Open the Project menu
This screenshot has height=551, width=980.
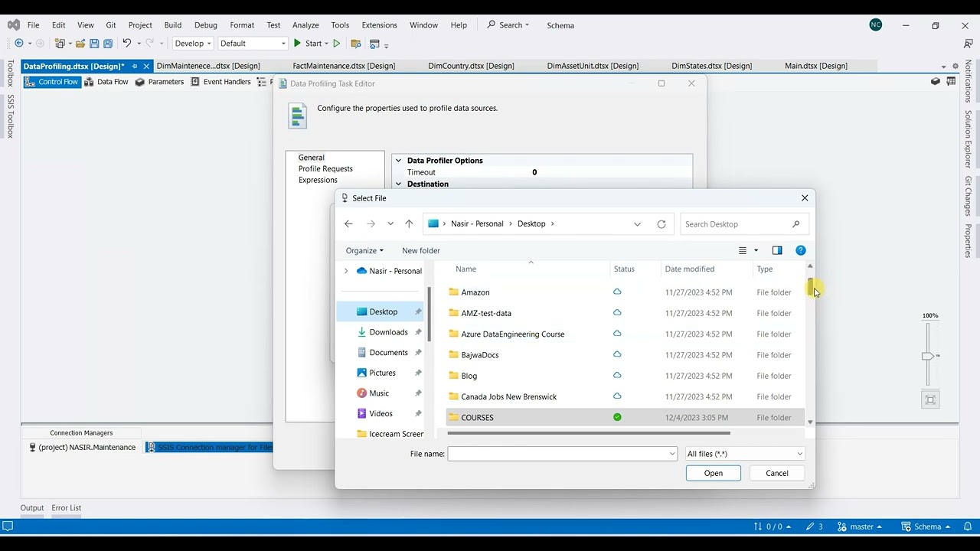(140, 25)
